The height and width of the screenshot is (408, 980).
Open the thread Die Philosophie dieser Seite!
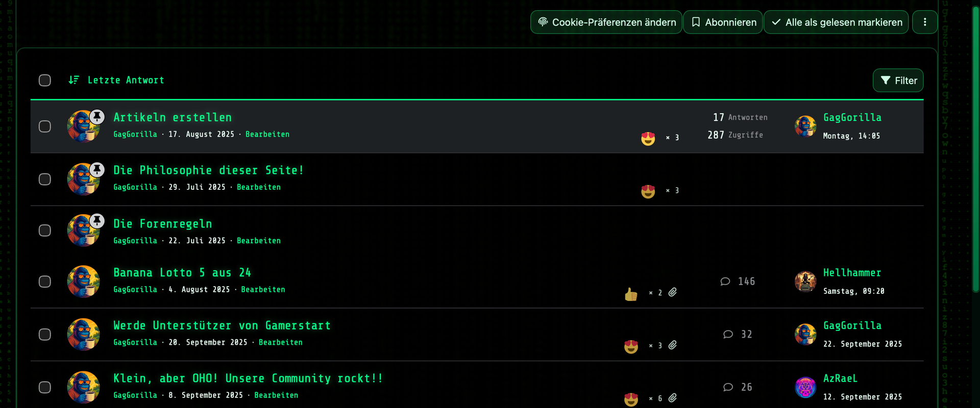208,170
